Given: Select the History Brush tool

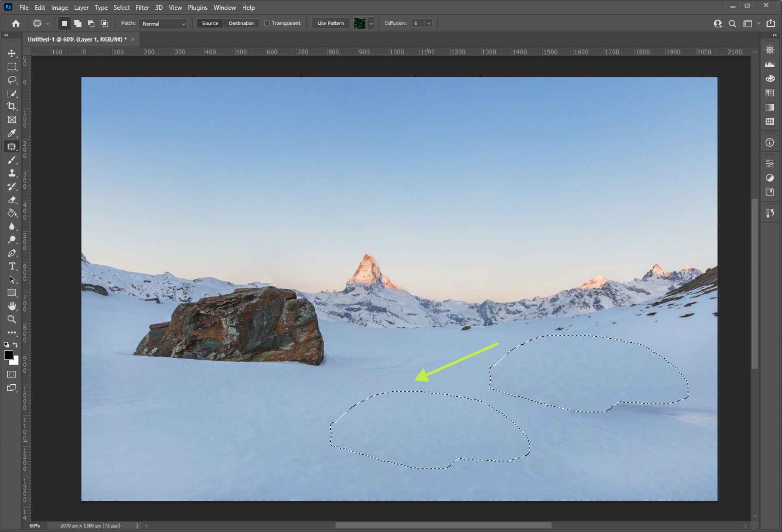Looking at the screenshot, I should 12,186.
